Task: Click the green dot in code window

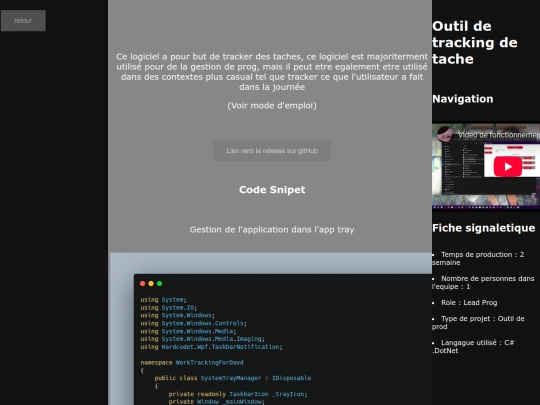Action: click(x=159, y=283)
